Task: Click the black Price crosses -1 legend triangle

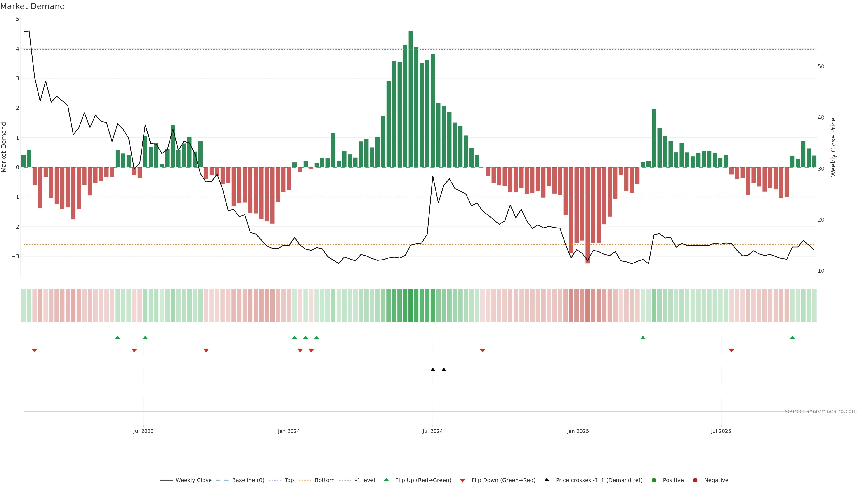Action: pyautogui.click(x=547, y=480)
